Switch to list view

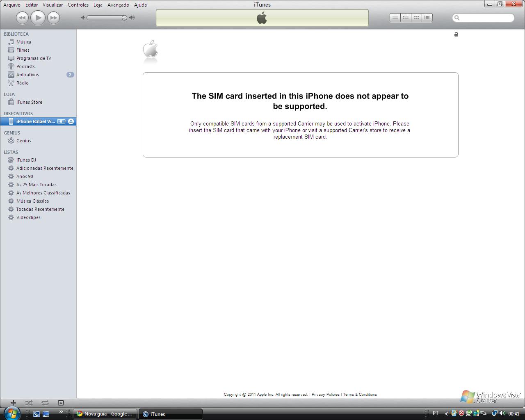tap(395, 18)
